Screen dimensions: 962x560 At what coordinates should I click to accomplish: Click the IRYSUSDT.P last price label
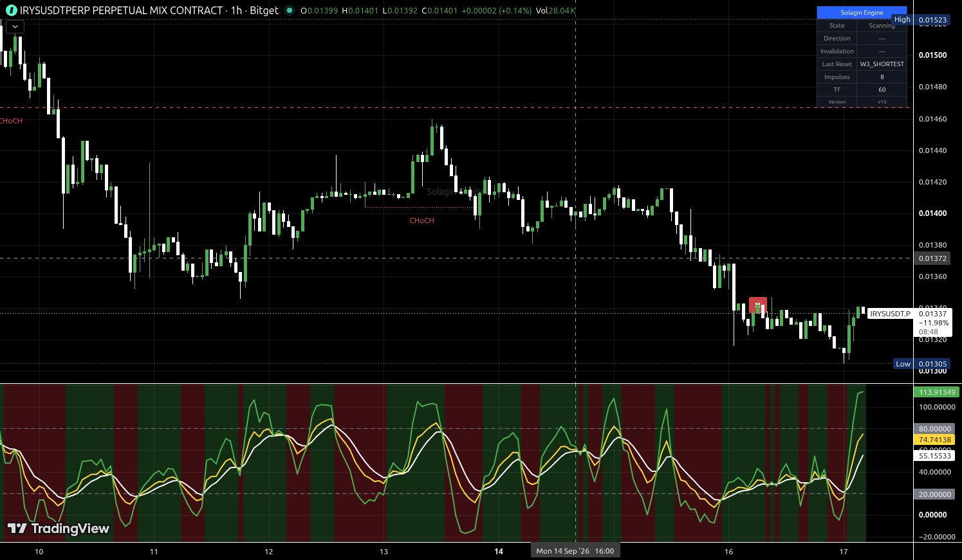point(890,314)
